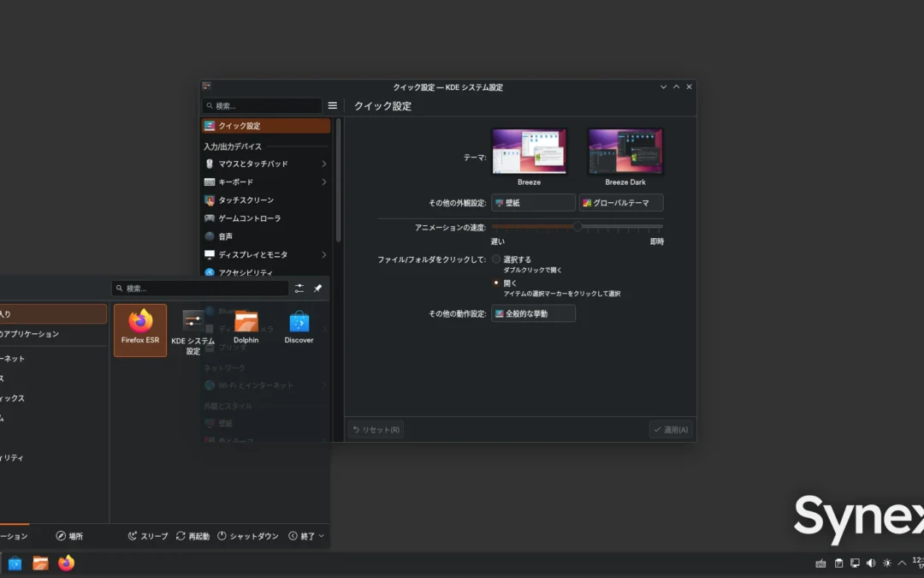The width and height of the screenshot is (924, 578).
Task: Open Firefox ESR from the launcher
Action: pyautogui.click(x=139, y=325)
